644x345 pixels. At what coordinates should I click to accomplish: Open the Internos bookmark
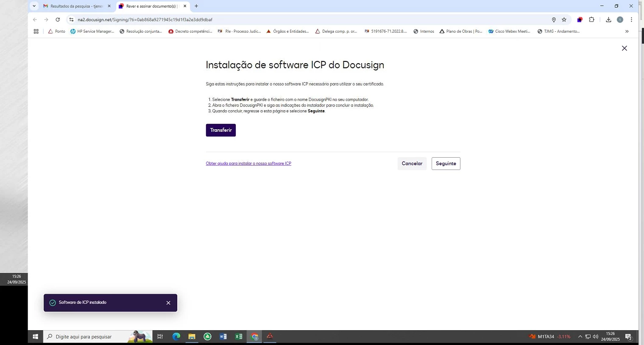(x=424, y=31)
